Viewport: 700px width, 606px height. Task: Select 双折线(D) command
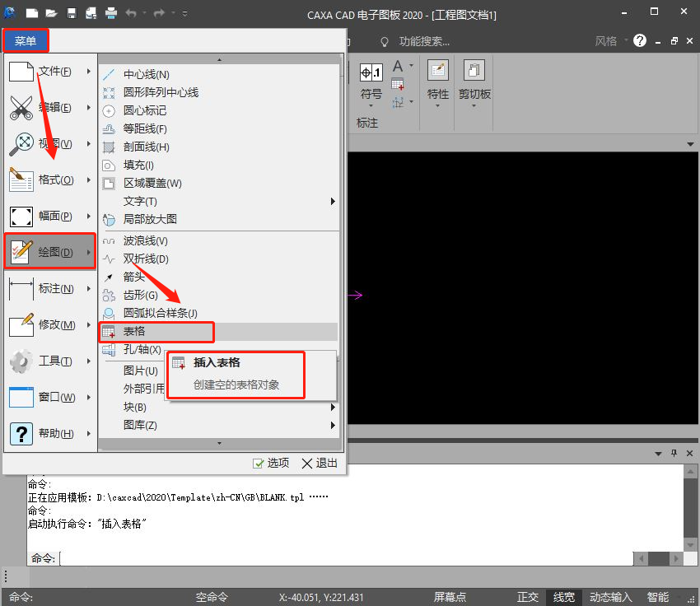219,259
